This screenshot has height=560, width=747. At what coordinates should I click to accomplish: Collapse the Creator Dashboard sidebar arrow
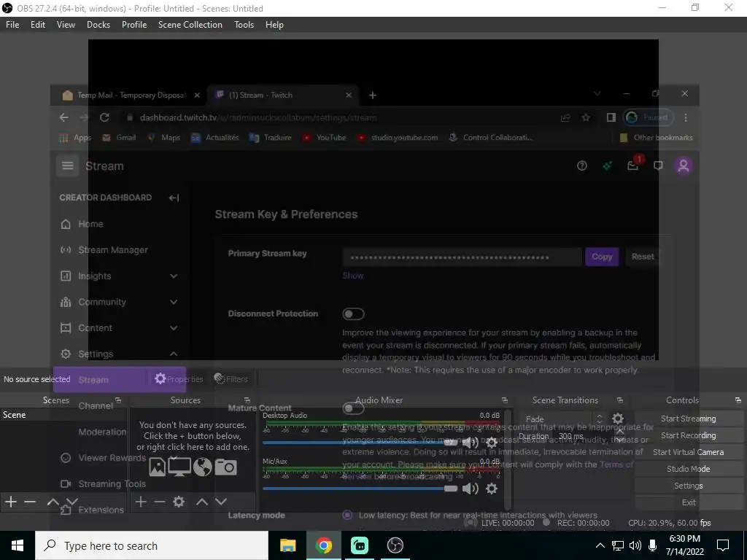coord(174,198)
